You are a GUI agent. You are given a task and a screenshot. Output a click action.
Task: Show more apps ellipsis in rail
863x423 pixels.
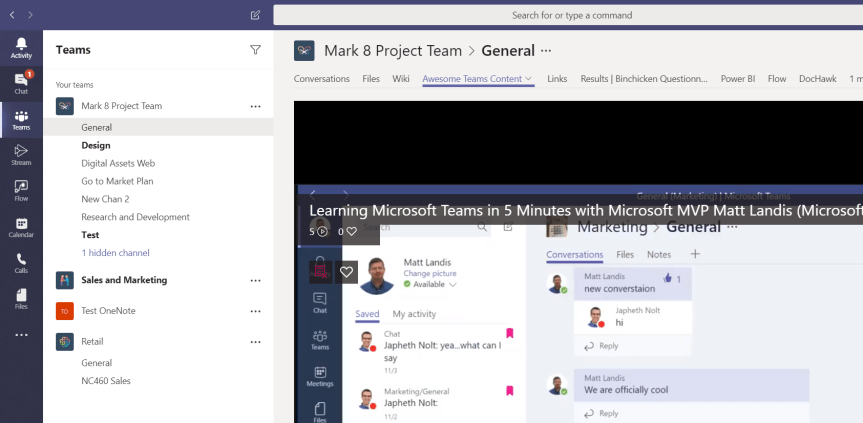coord(21,335)
